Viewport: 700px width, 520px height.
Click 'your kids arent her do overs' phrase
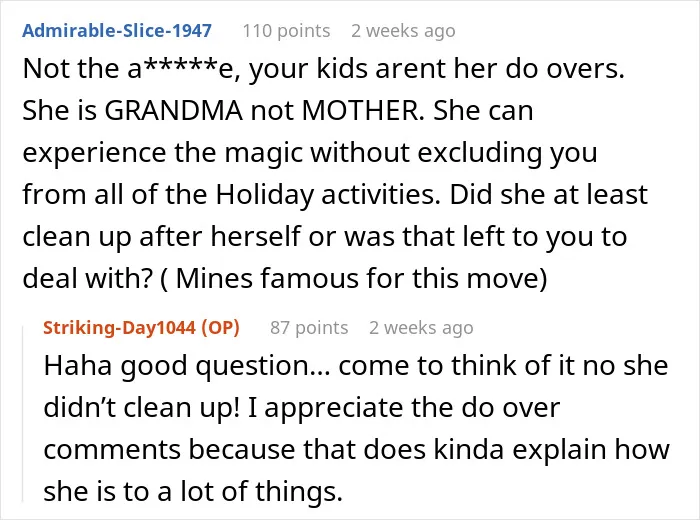[x=437, y=69]
